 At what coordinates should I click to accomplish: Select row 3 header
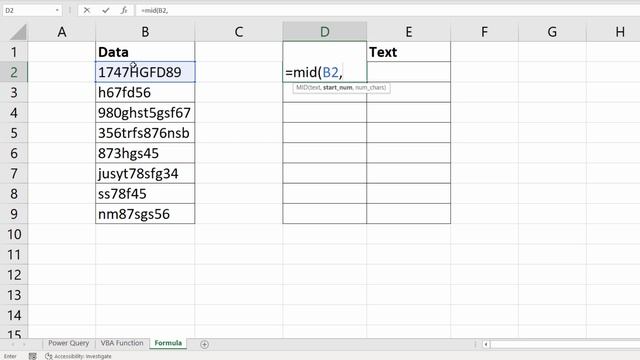click(x=14, y=93)
